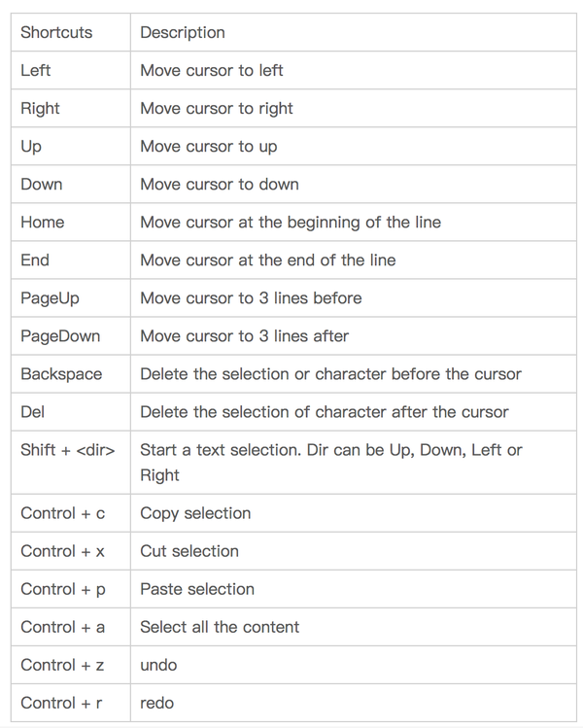
Task: Select the 'Move cursor to down' text
Action: click(x=220, y=184)
